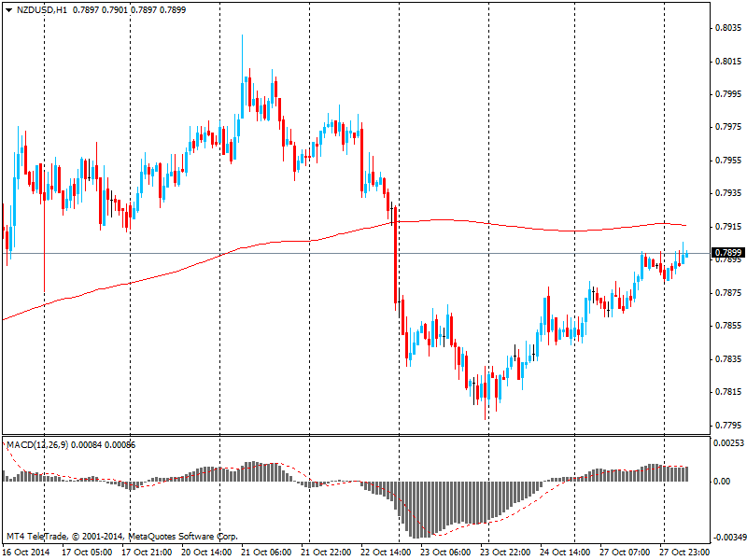Click the MT4 TeleTrade copyright text

pos(121,538)
